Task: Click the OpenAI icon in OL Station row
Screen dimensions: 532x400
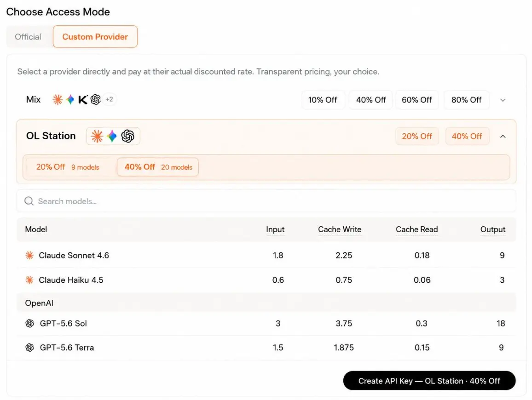Action: point(127,136)
